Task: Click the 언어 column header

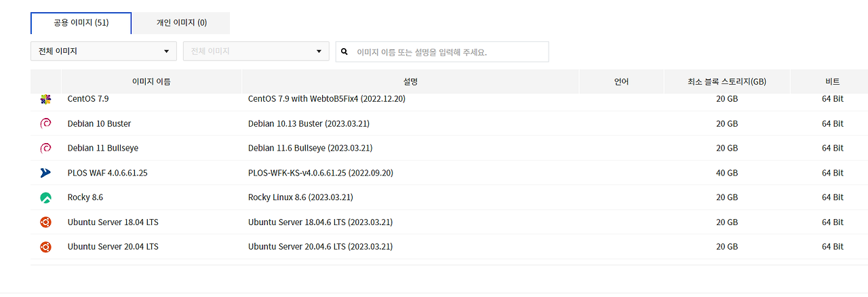Action: coord(622,81)
